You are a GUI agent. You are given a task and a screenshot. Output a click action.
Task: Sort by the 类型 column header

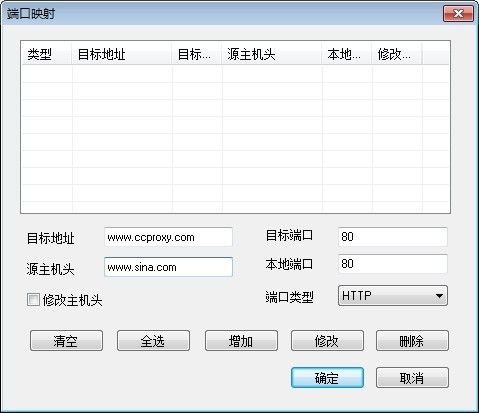click(x=46, y=54)
